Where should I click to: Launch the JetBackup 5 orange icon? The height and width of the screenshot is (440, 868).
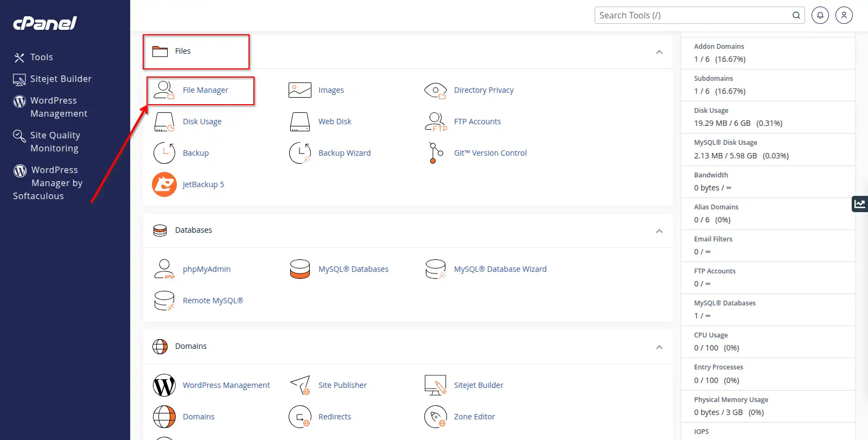click(164, 184)
